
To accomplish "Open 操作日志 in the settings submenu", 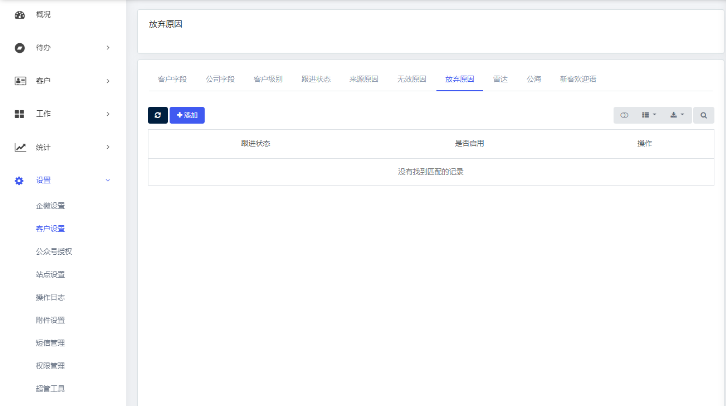I will (x=50, y=297).
